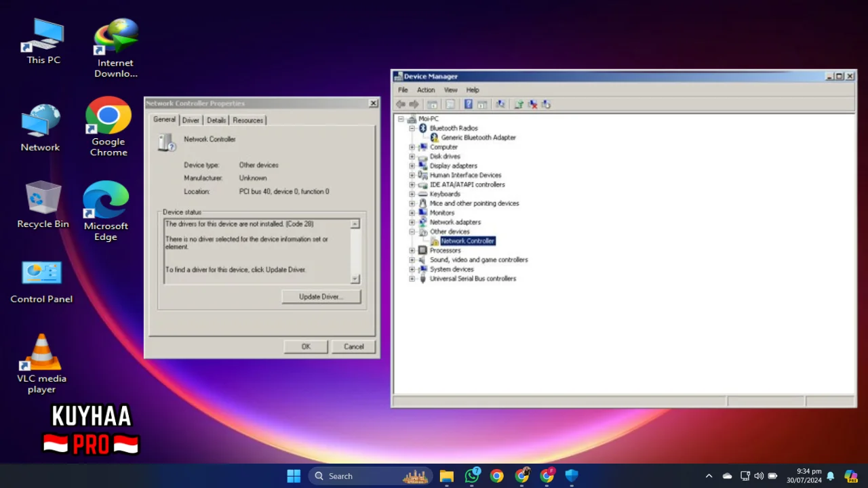Click the OneDrive cloud tray icon

pyautogui.click(x=727, y=476)
